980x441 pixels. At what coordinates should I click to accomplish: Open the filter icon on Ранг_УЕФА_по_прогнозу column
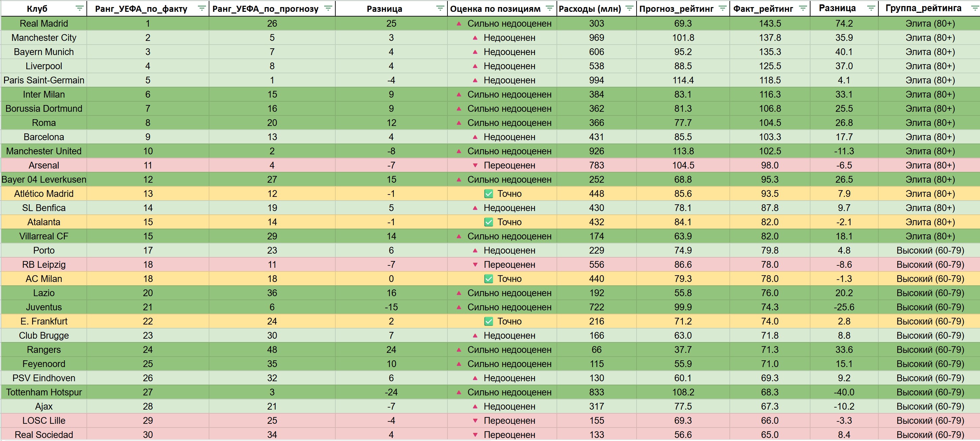tap(328, 8)
